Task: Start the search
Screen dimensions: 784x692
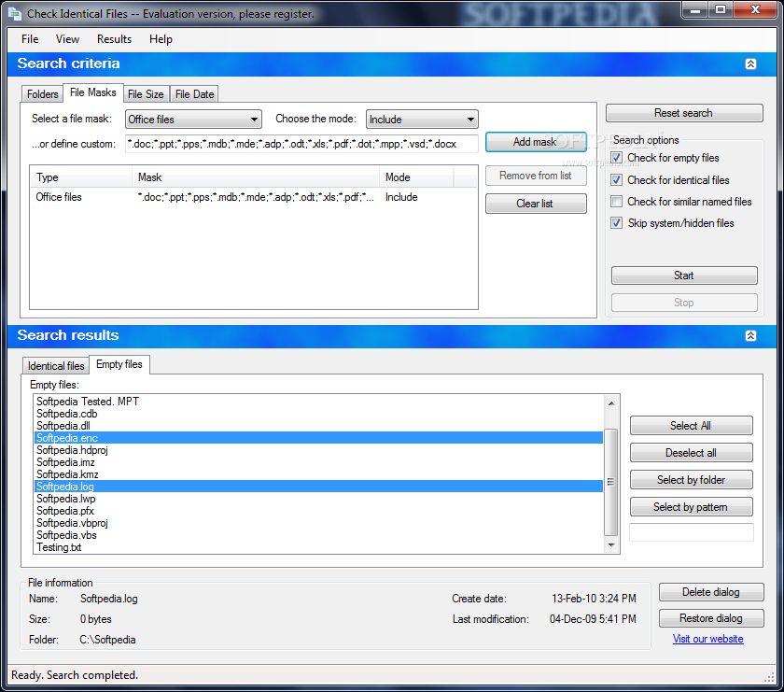Action: 684,275
